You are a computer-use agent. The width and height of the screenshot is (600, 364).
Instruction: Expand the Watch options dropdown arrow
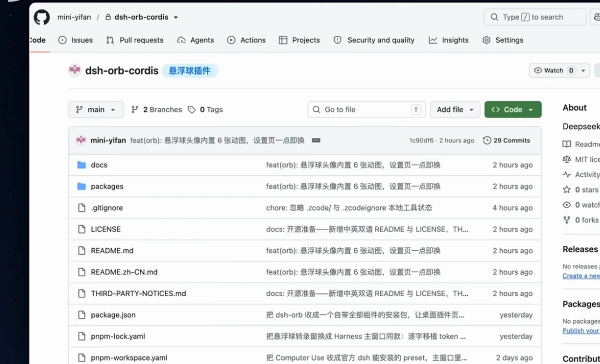click(583, 70)
